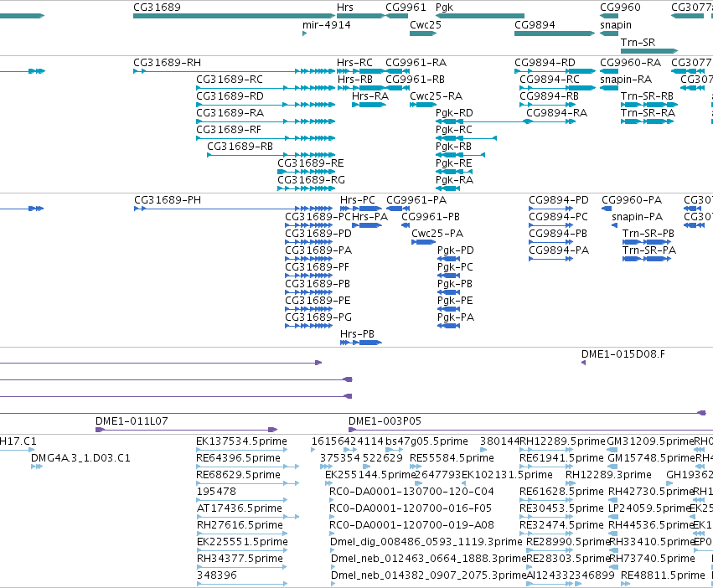
Task: Select transcript CG9961-RB
Action: 397,88
